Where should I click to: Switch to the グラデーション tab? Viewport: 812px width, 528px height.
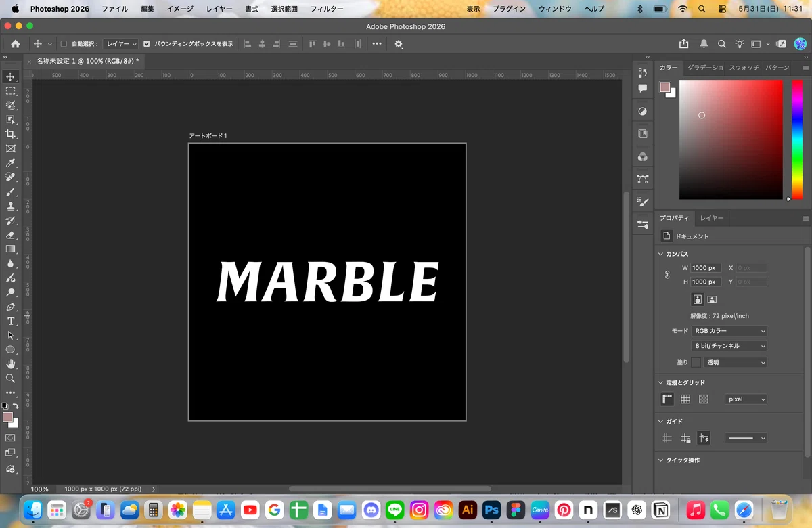705,68
